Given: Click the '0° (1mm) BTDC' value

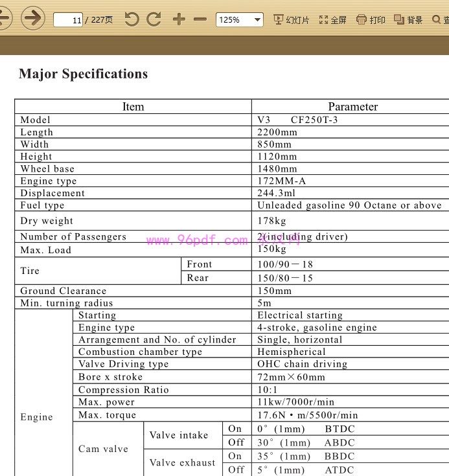Looking at the screenshot, I should 306,429.
